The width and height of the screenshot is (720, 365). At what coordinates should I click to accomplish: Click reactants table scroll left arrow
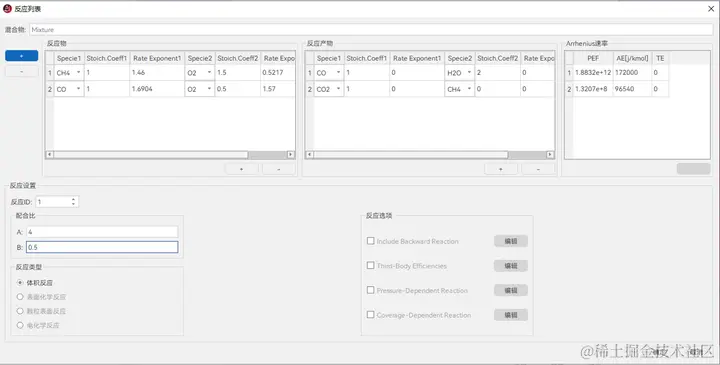coord(50,155)
